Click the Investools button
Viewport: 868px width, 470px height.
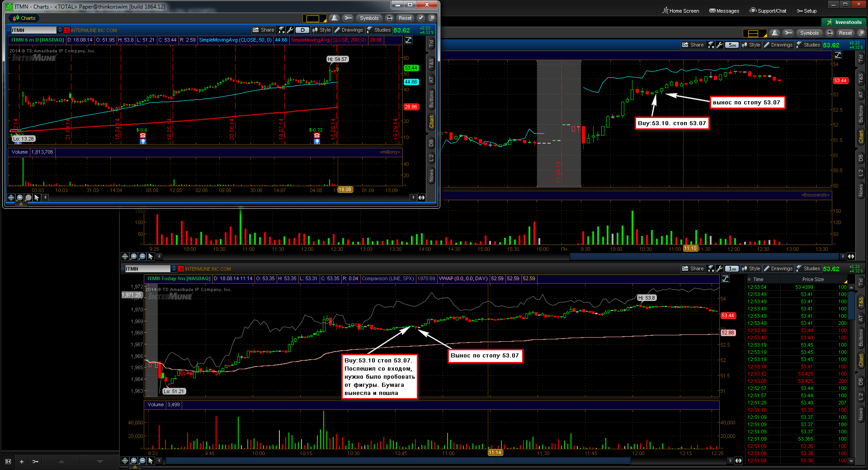[844, 22]
